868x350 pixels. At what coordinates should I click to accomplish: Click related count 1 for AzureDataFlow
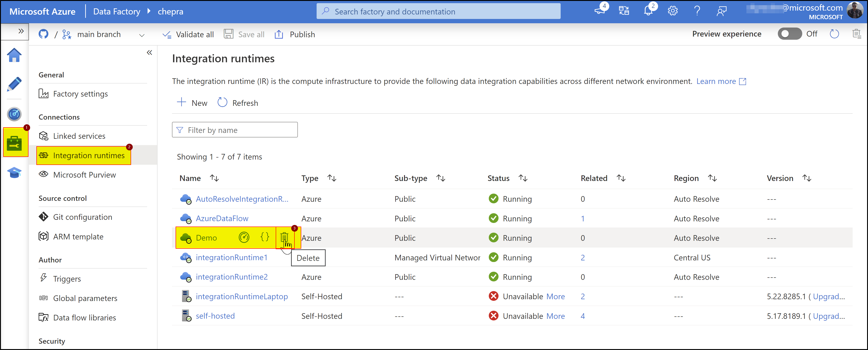pos(583,218)
